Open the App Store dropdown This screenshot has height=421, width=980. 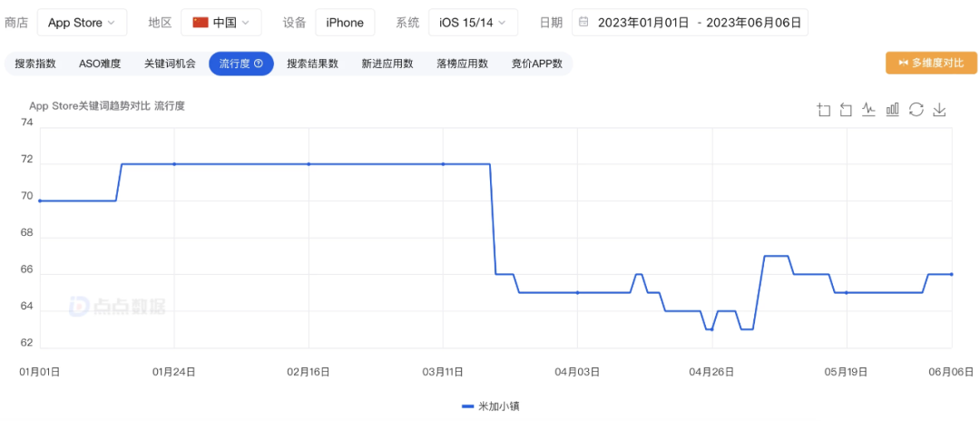[x=82, y=23]
